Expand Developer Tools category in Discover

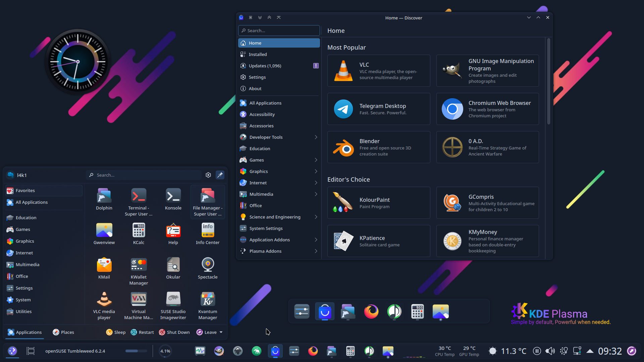pos(316,137)
